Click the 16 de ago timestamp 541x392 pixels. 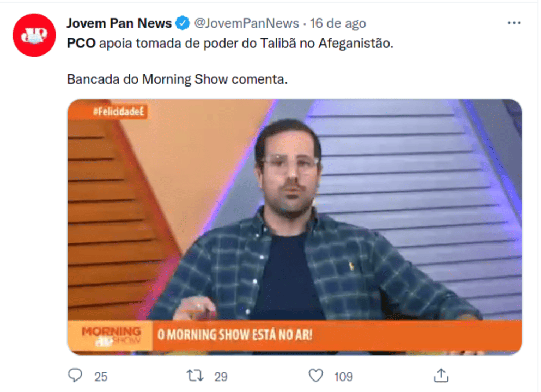[x=338, y=23]
